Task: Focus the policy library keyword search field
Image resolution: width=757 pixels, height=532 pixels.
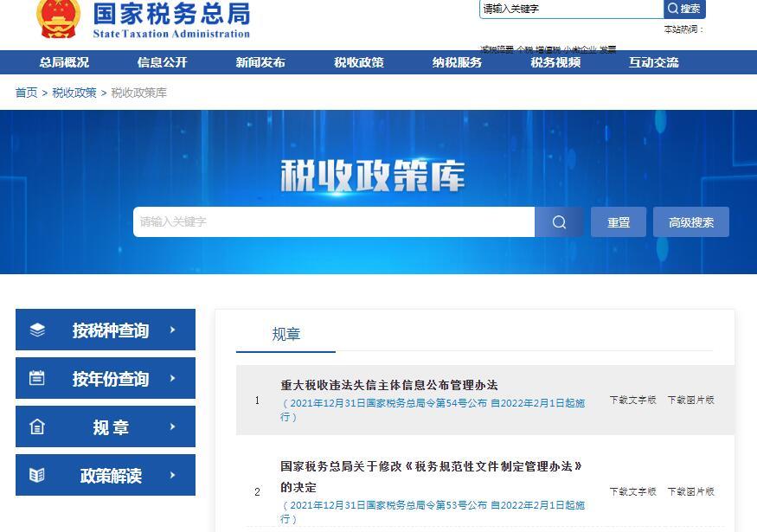Action: click(333, 222)
